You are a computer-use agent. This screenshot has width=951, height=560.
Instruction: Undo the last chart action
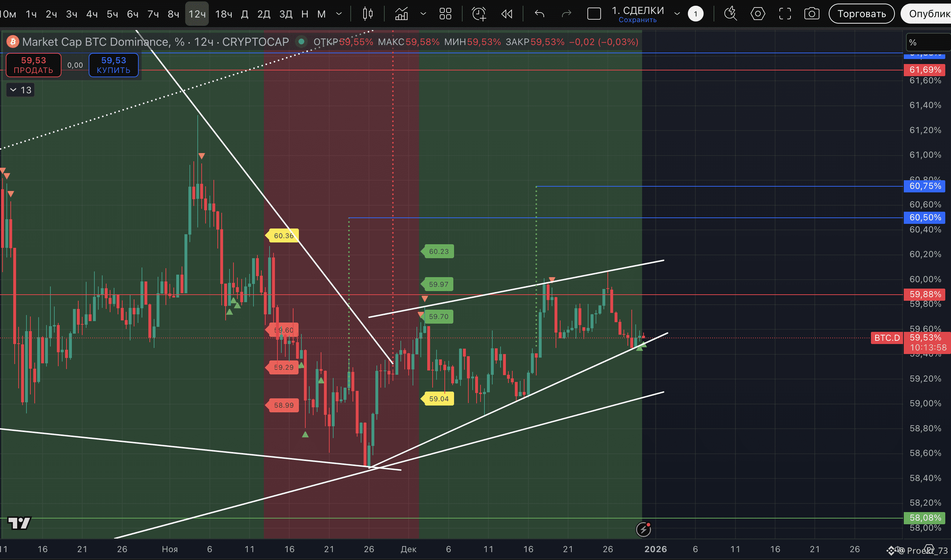(539, 14)
